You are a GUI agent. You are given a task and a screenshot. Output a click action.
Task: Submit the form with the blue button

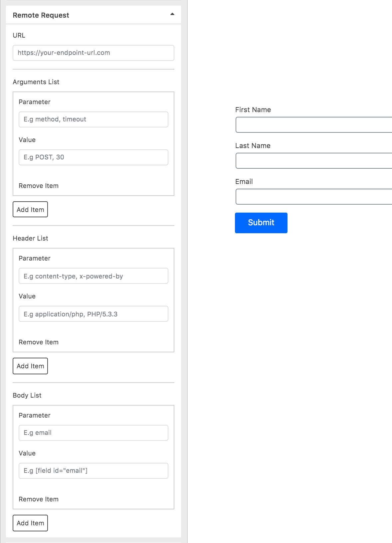(261, 223)
